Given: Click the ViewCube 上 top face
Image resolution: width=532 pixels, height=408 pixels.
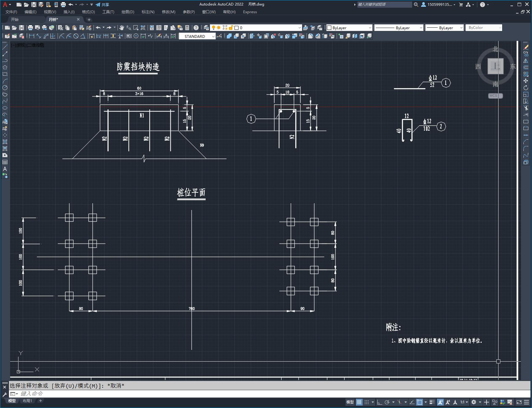Looking at the screenshot, I should pyautogui.click(x=495, y=66).
